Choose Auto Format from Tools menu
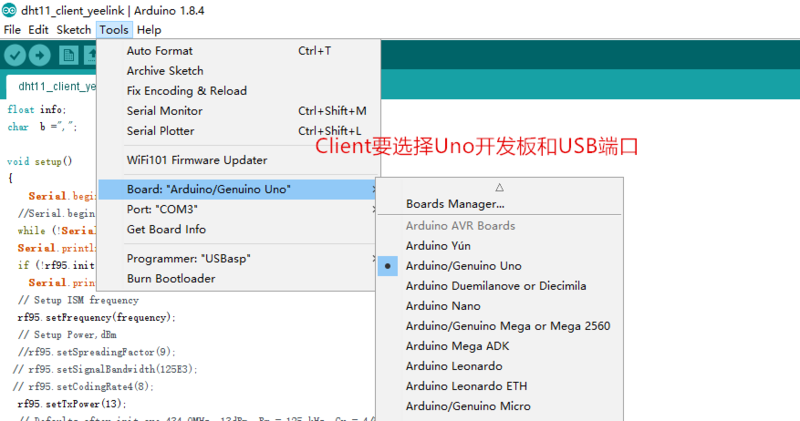This screenshot has width=800, height=421. pos(239,51)
